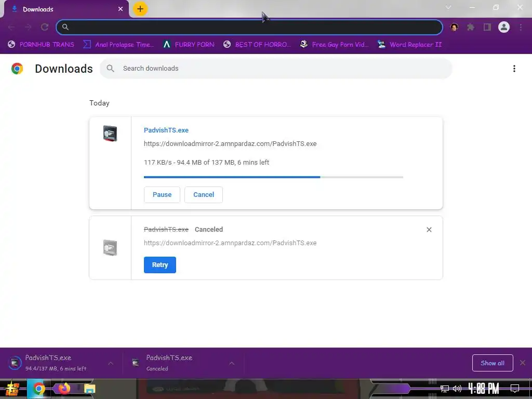Close the Downloads tab
This screenshot has width=532, height=399.
tap(121, 9)
